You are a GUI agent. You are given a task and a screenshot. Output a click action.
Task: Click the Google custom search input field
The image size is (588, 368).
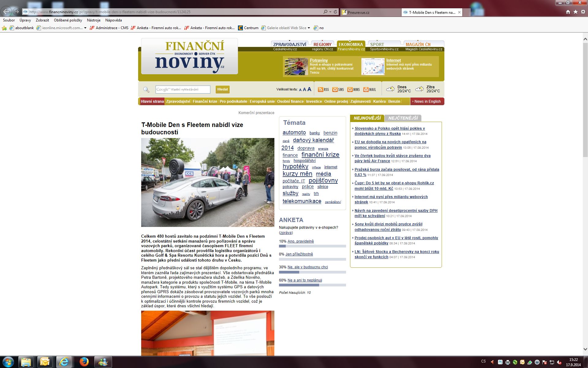pos(183,90)
